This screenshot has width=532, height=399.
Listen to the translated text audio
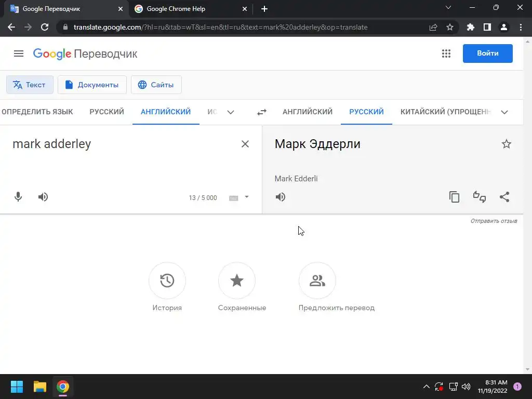point(281,197)
